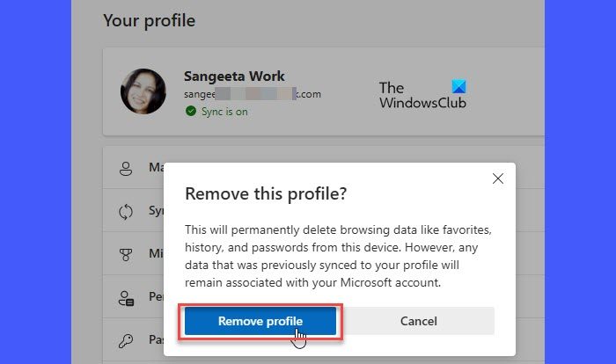Click the dialog's data deletion warning text
Screen dimensions: 616x364
pyautogui.click(x=340, y=256)
